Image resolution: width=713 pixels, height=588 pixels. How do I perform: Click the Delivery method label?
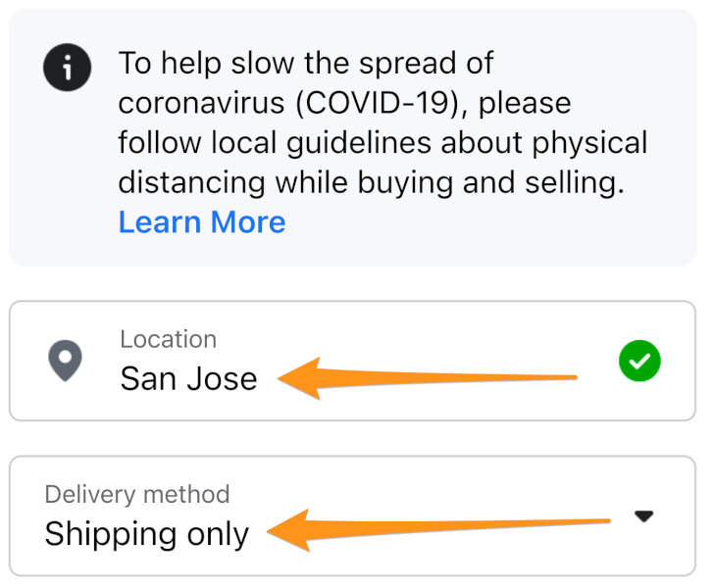click(137, 494)
